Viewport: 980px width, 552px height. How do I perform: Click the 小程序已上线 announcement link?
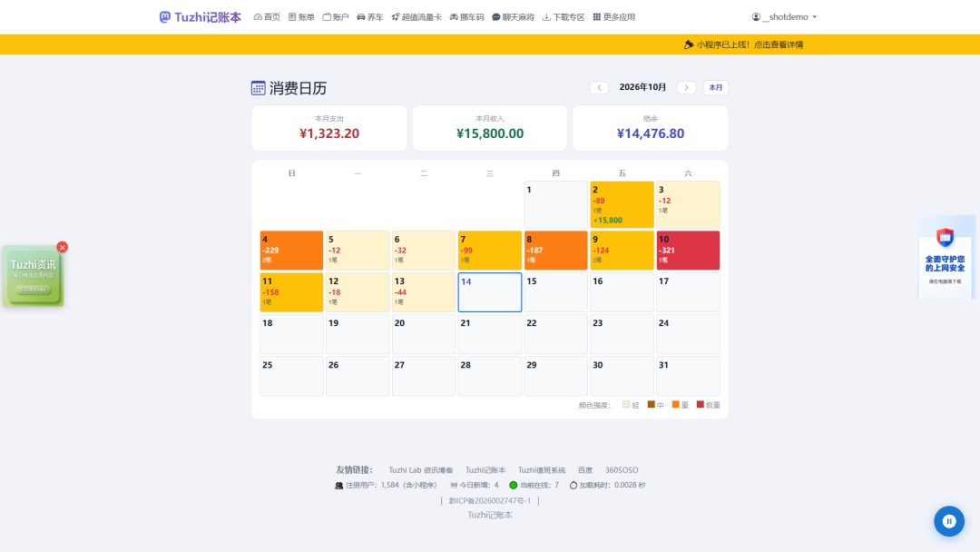[750, 44]
